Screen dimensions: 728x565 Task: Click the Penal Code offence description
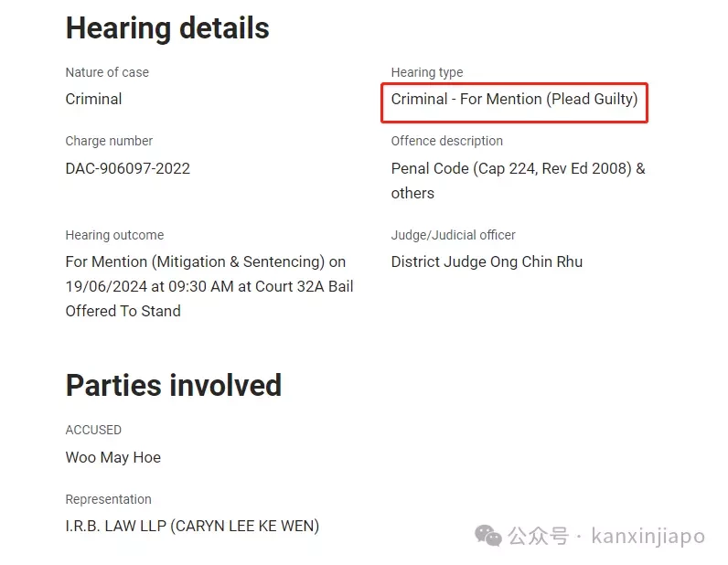pos(519,181)
